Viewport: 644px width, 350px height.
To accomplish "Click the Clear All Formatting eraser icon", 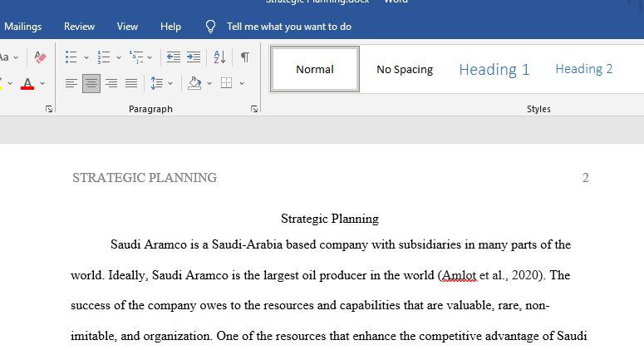I will (x=40, y=57).
